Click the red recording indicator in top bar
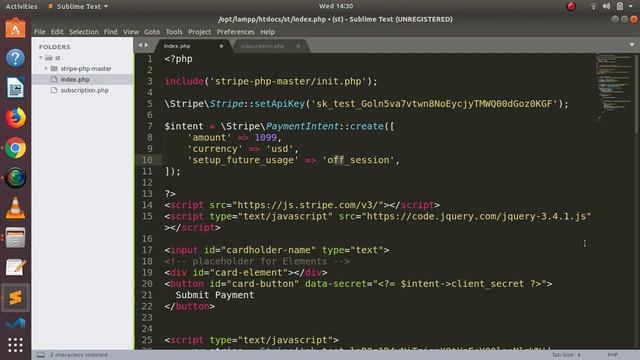Image resolution: width=640 pixels, height=360 pixels. tap(571, 6)
